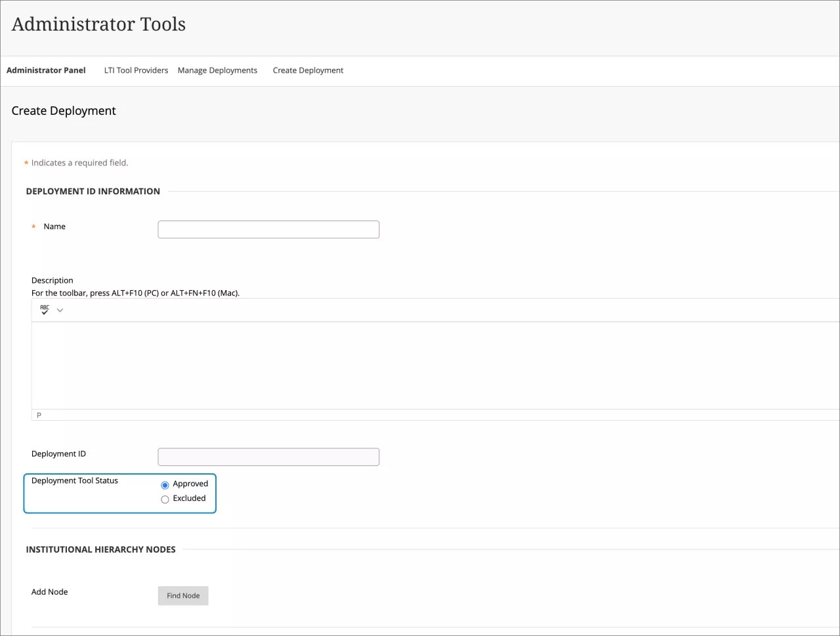Focus the Deployment ID text box
The height and width of the screenshot is (636, 840).
point(268,456)
